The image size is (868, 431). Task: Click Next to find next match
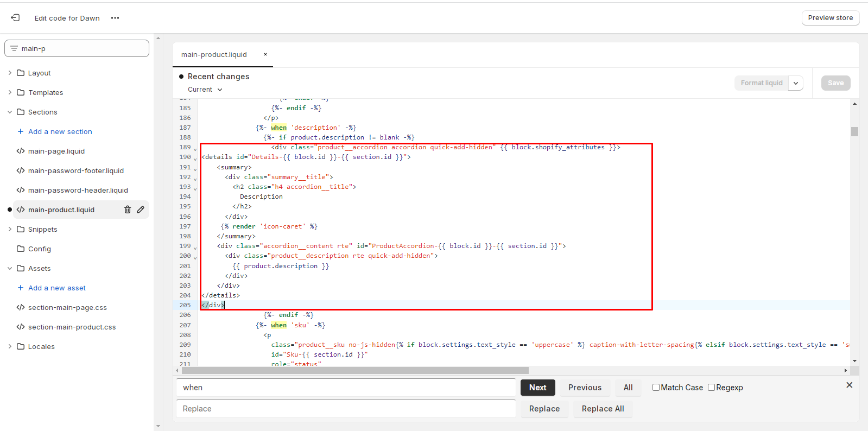point(538,388)
